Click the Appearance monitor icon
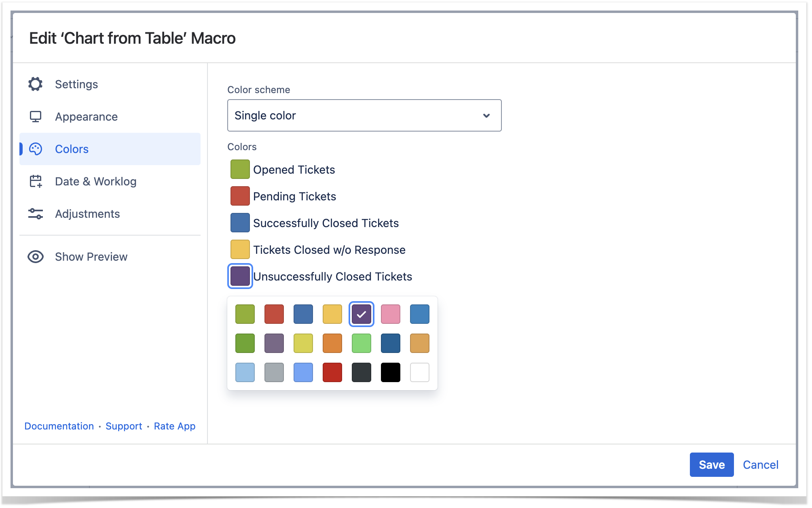 (36, 117)
